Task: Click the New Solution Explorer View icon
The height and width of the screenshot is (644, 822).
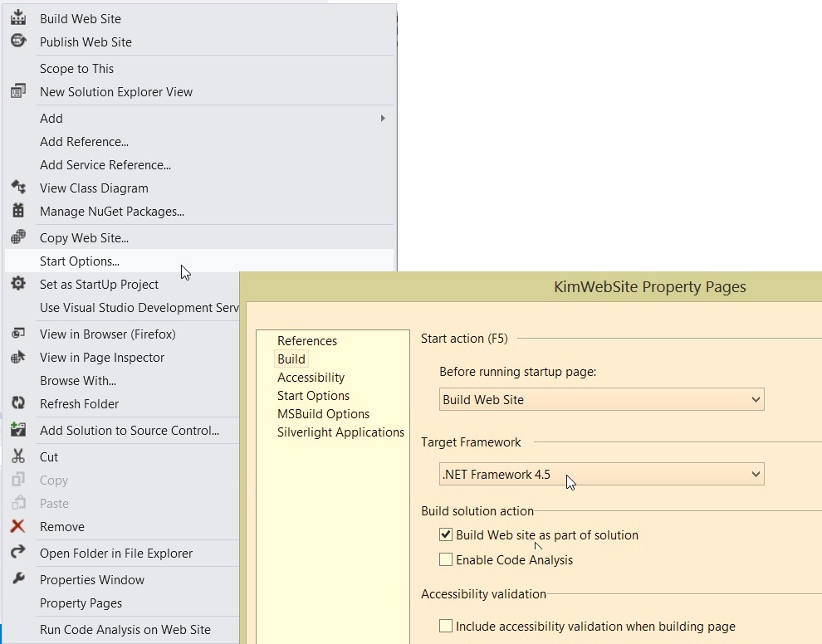Action: click(18, 91)
